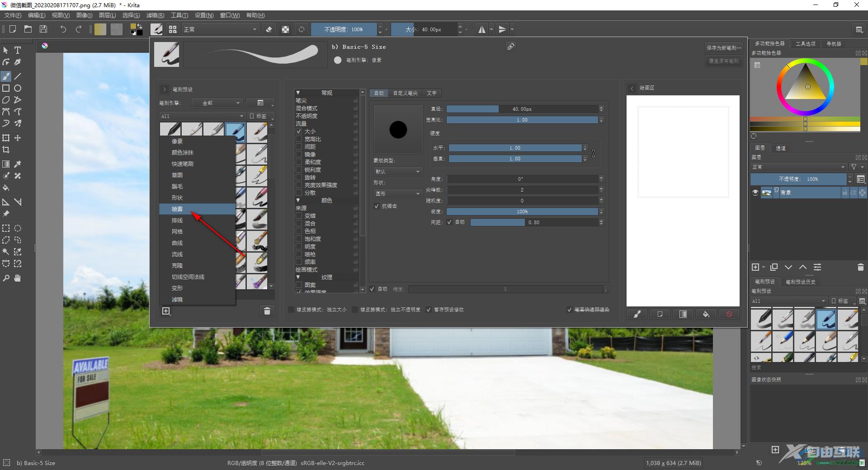Select the Ellipse tool
This screenshot has height=470, width=868.
pyautogui.click(x=18, y=88)
